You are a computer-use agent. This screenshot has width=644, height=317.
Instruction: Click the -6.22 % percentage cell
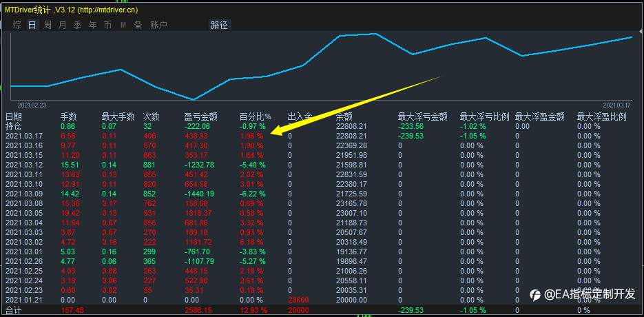pos(253,194)
